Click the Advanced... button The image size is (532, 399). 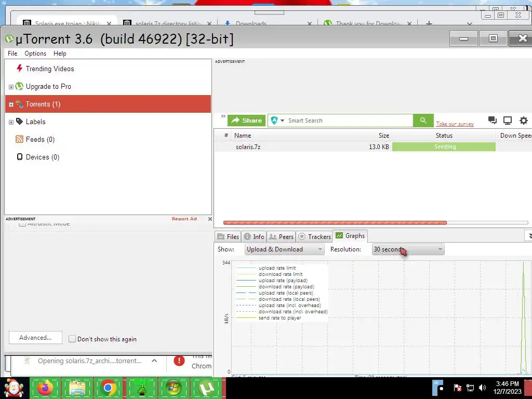pyautogui.click(x=35, y=338)
